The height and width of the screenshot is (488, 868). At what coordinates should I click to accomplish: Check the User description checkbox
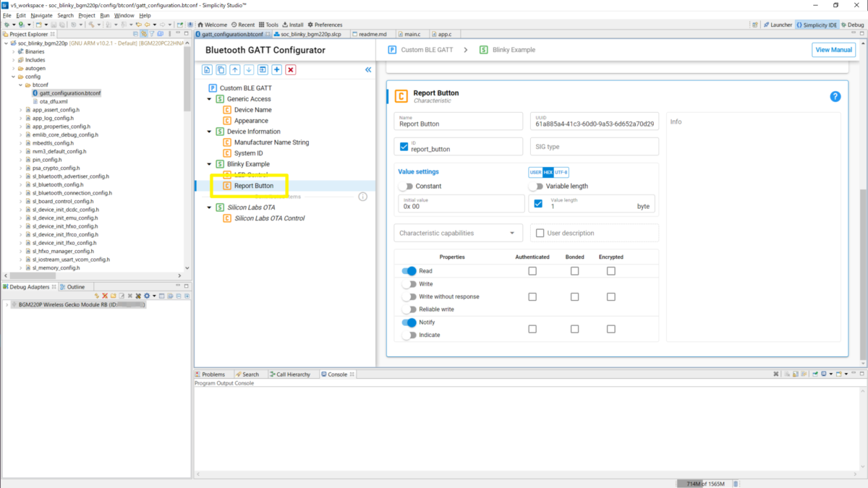(540, 233)
